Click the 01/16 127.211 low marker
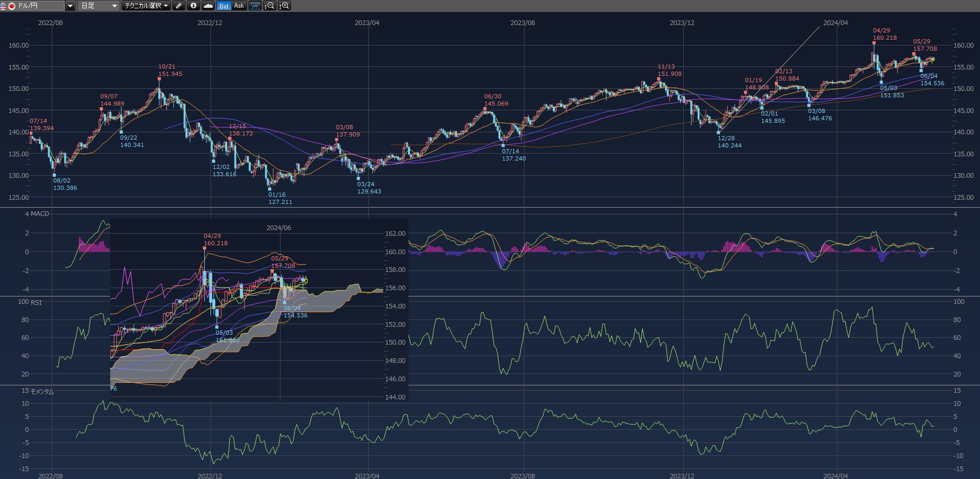This screenshot has width=980, height=479. click(x=270, y=189)
